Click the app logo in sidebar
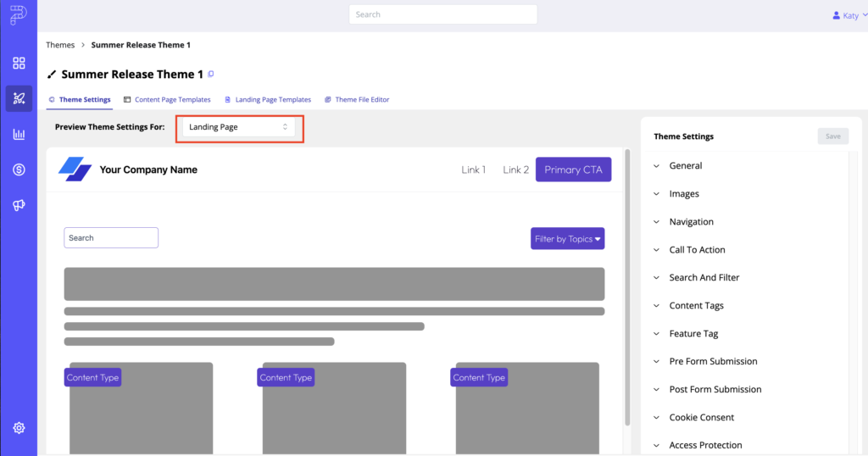Screen dimensions: 868x456 [19, 15]
